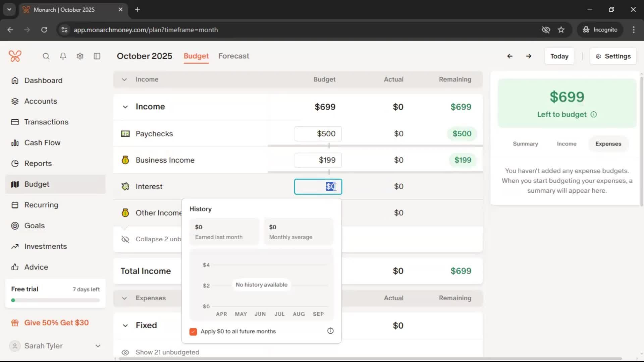This screenshot has width=644, height=362.
Task: Click the Monarch butterfly logo
Action: coord(15,56)
